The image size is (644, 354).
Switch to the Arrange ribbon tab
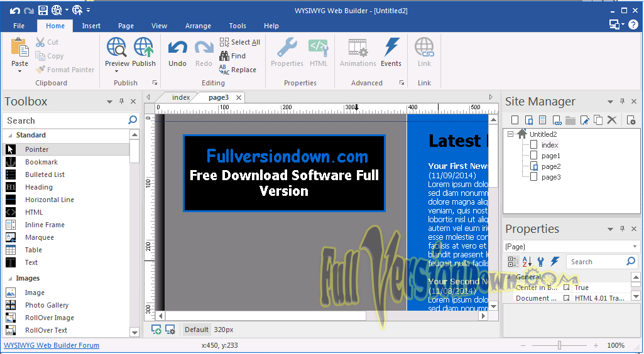click(x=198, y=26)
